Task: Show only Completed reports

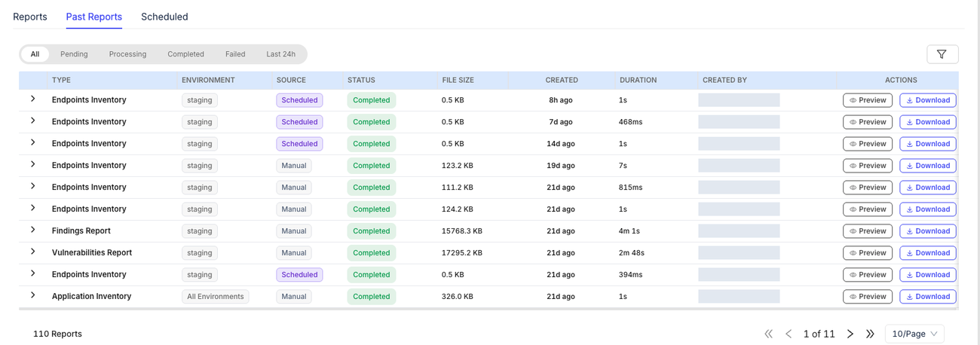Action: pos(185,54)
